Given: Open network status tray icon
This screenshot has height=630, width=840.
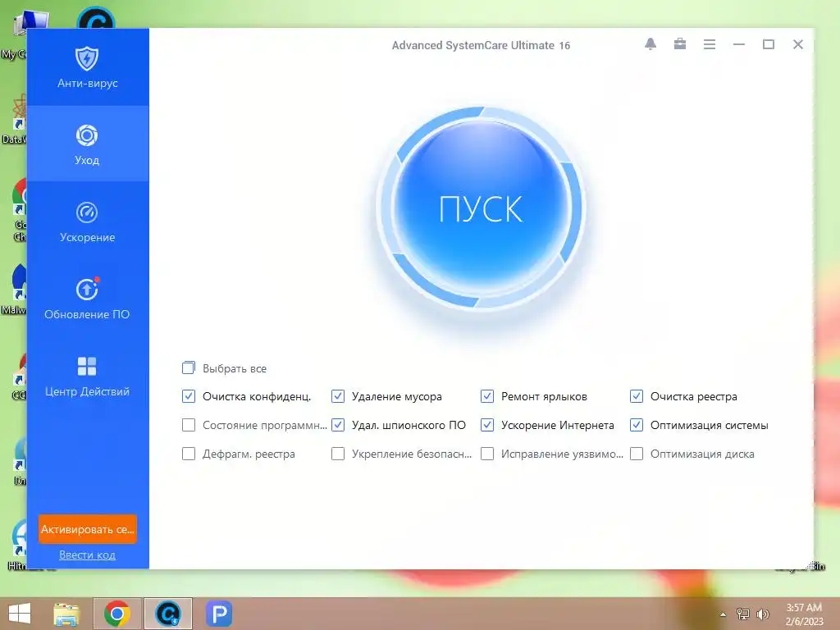Looking at the screenshot, I should coord(743,614).
